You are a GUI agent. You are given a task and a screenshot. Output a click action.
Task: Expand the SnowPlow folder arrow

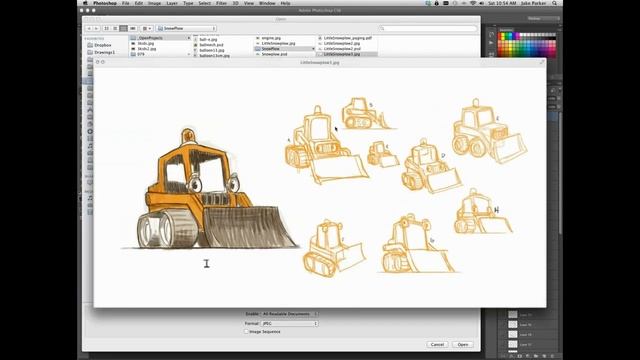point(313,49)
